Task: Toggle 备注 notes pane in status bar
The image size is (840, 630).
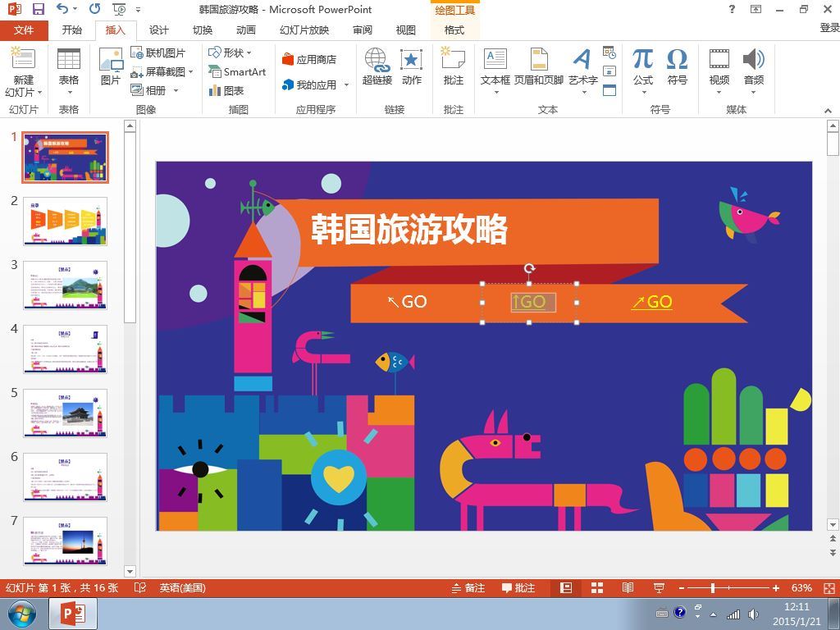Action: 468,588
